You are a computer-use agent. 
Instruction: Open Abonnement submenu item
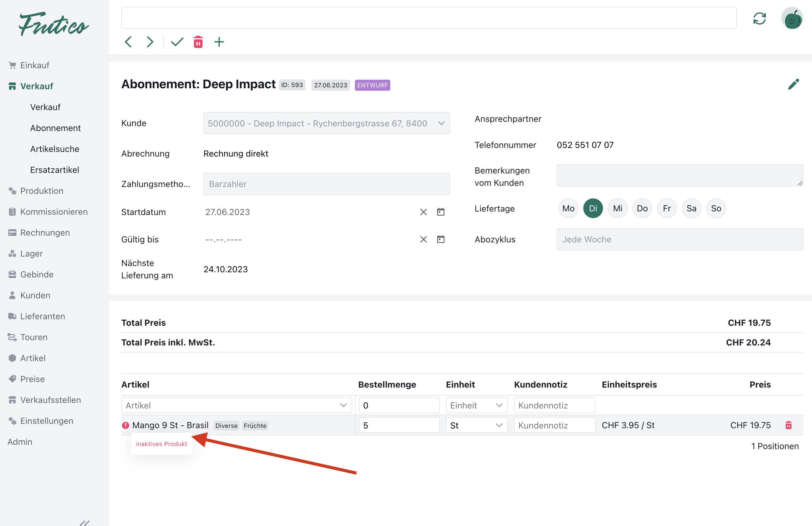[x=55, y=128]
